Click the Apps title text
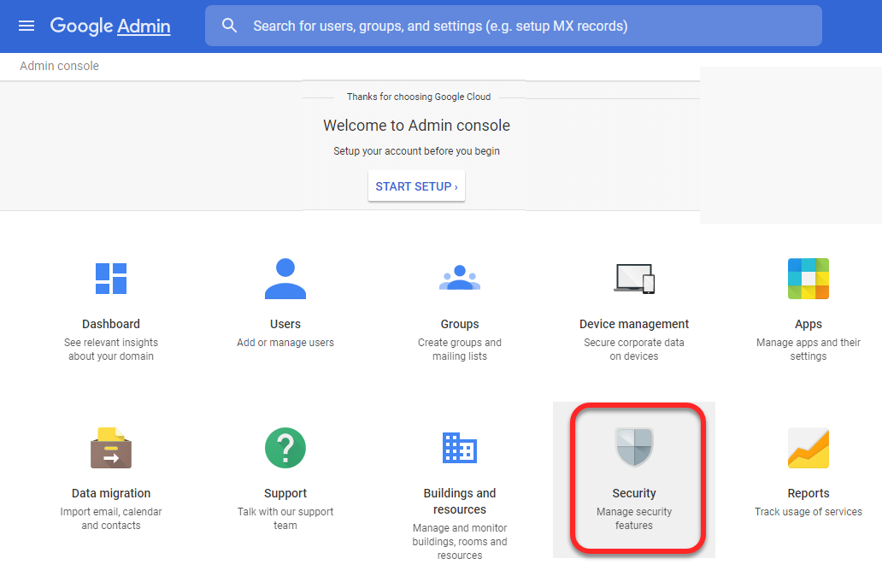This screenshot has height=588, width=882. tap(808, 324)
